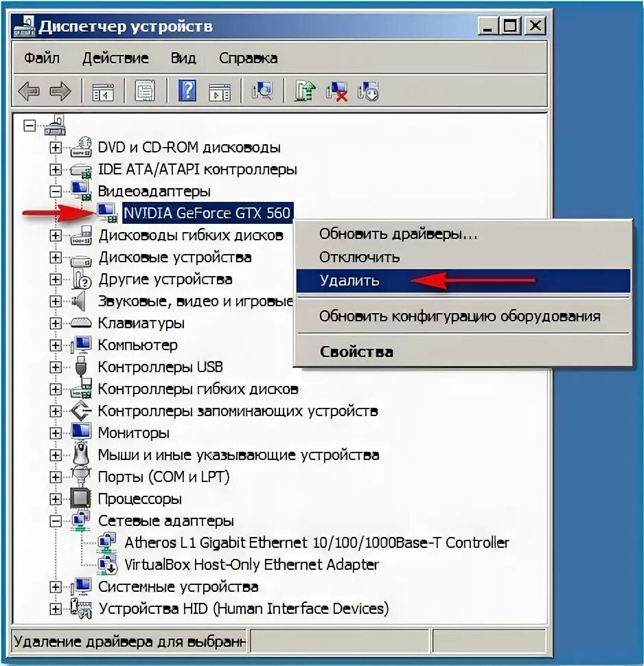This screenshot has height=666, width=644.
Task: Select VirtualBox Host-Only Ethernet Adapter row
Action: [251, 564]
